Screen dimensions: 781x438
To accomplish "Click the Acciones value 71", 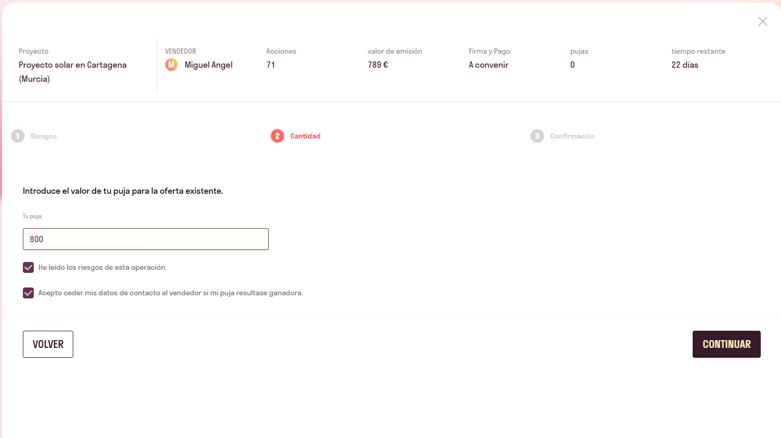I will (270, 65).
